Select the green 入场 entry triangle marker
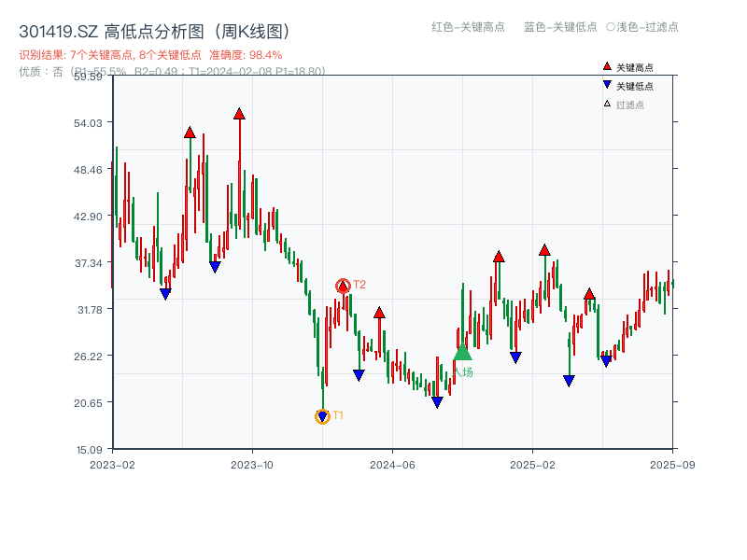Image resolution: width=747 pixels, height=560 pixels. tap(462, 356)
